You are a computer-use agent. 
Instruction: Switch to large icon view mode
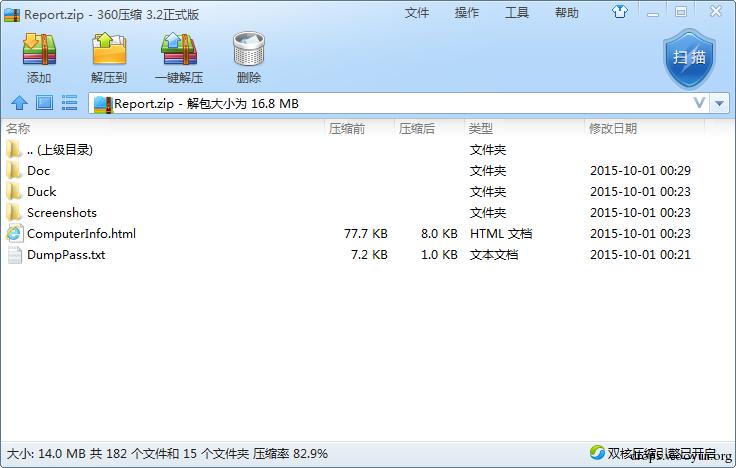point(45,103)
